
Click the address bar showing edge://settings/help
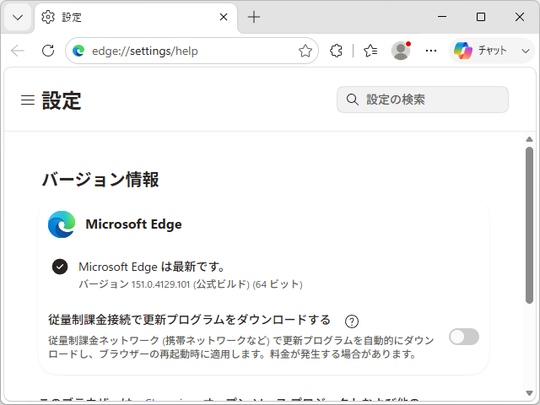coord(192,51)
